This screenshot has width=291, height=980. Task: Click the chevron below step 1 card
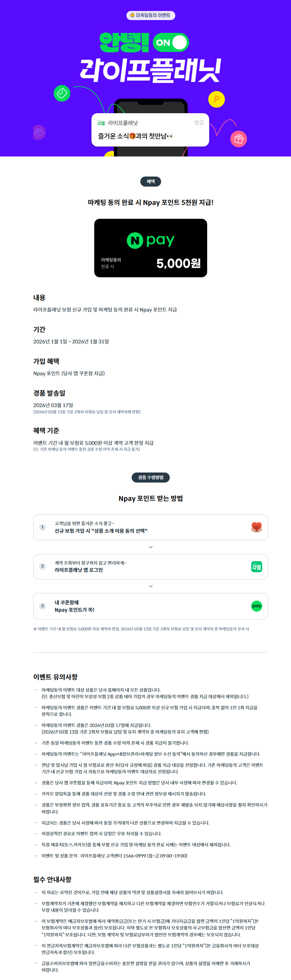click(x=150, y=547)
